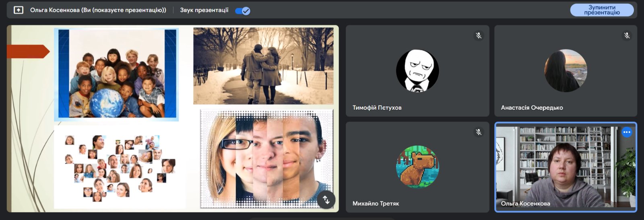Click the children with globe image on the slide
644x220 pixels.
click(116, 74)
